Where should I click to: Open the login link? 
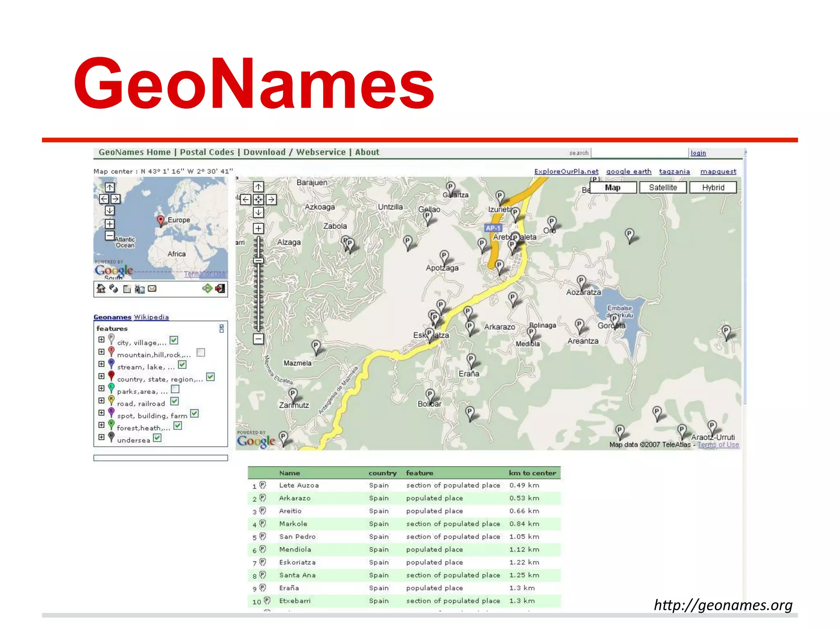click(x=698, y=153)
